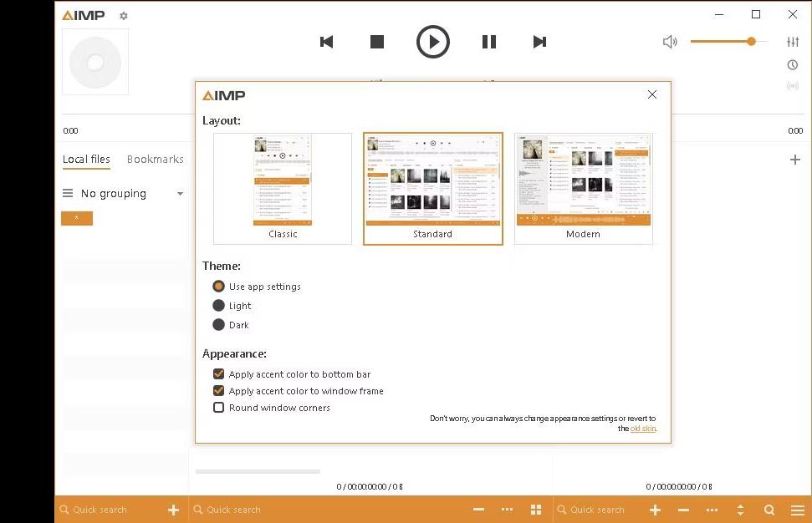The width and height of the screenshot is (812, 523).
Task: Open playlist menu hamburger icon at bottom right
Action: pyautogui.click(x=798, y=510)
